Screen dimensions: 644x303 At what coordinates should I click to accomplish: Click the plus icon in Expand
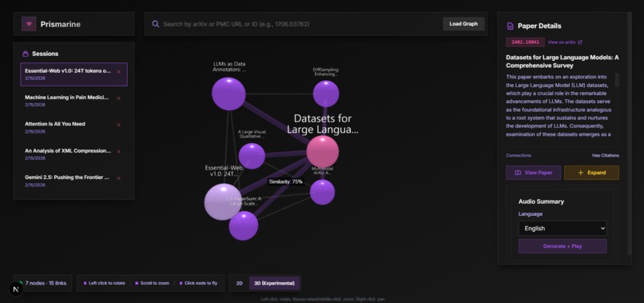coord(580,173)
